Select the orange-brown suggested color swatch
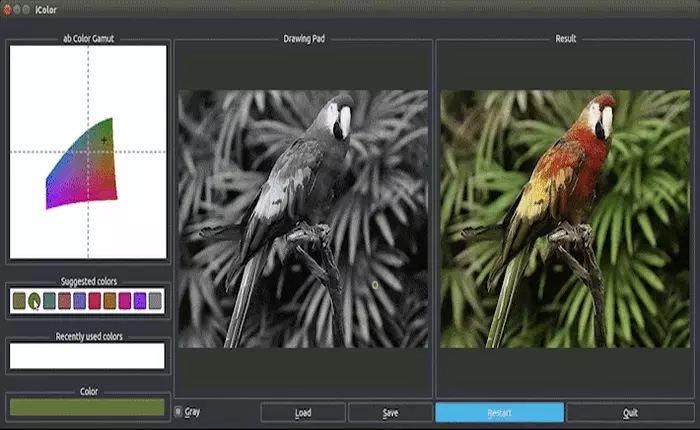The image size is (700, 430). click(x=109, y=300)
